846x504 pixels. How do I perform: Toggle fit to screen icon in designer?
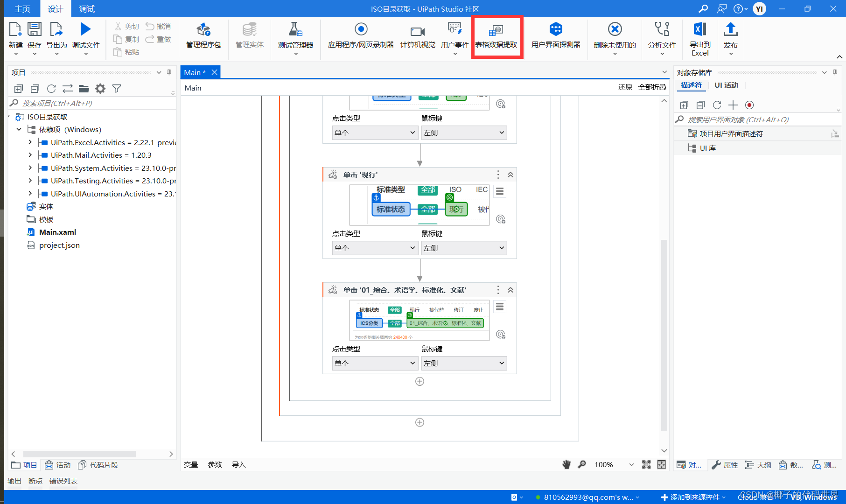(646, 464)
